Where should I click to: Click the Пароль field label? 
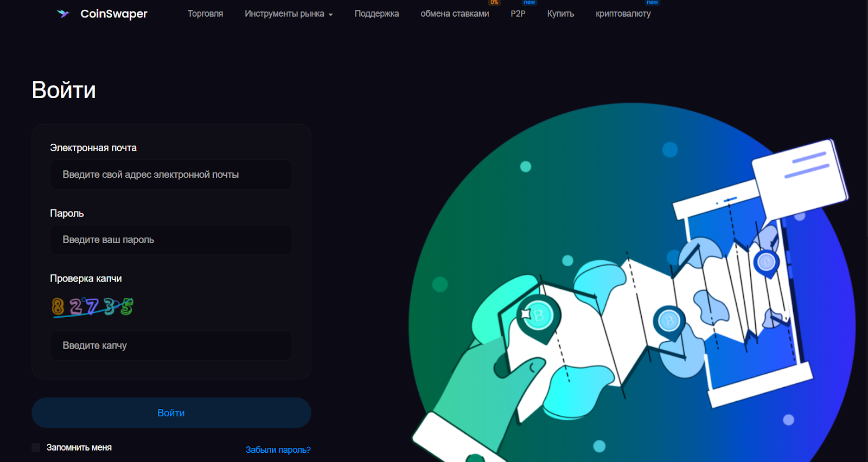pos(67,213)
